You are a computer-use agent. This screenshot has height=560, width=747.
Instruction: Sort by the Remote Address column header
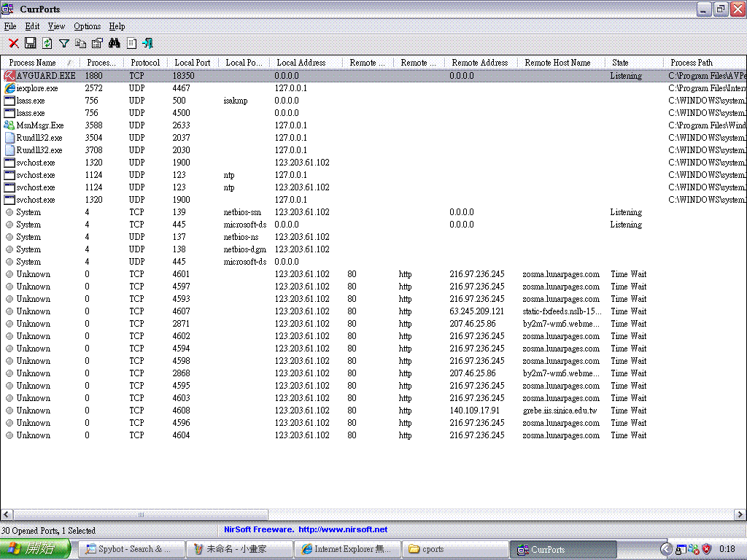tap(481, 63)
